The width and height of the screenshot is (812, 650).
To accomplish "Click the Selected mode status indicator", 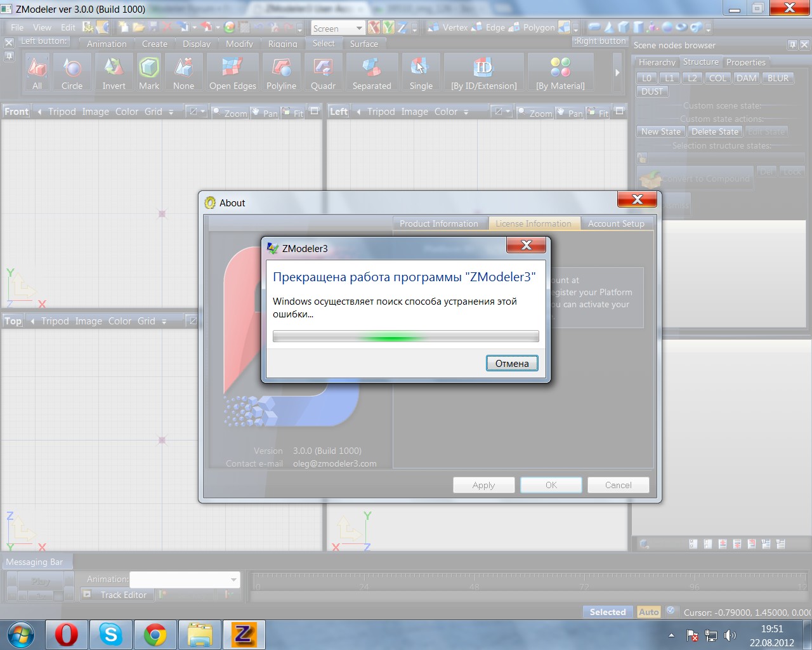I will click(608, 612).
